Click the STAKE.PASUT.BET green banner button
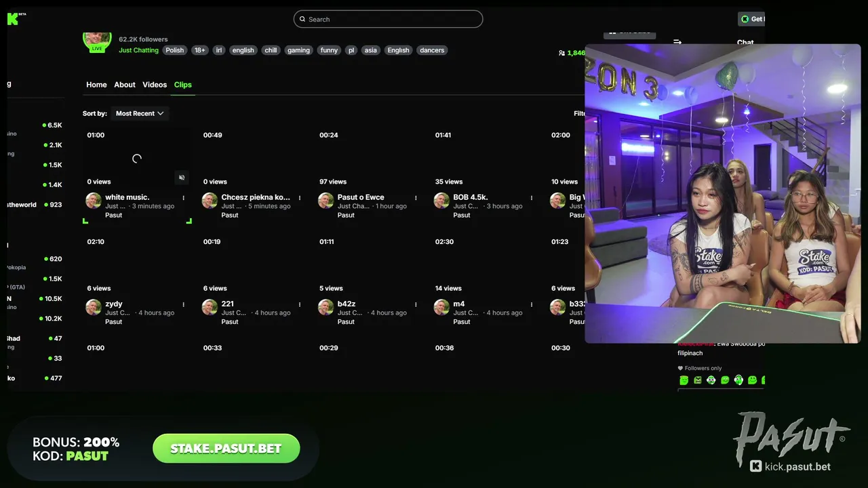The width and height of the screenshot is (868, 488). (226, 449)
